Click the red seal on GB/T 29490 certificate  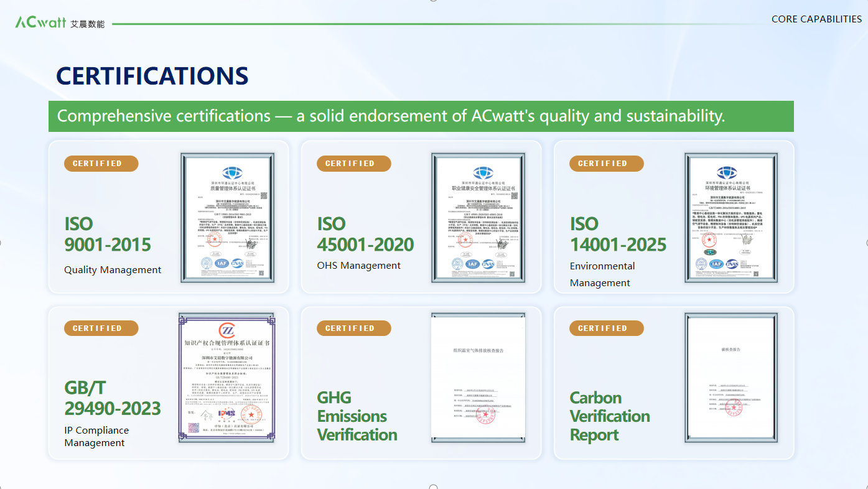click(x=251, y=414)
